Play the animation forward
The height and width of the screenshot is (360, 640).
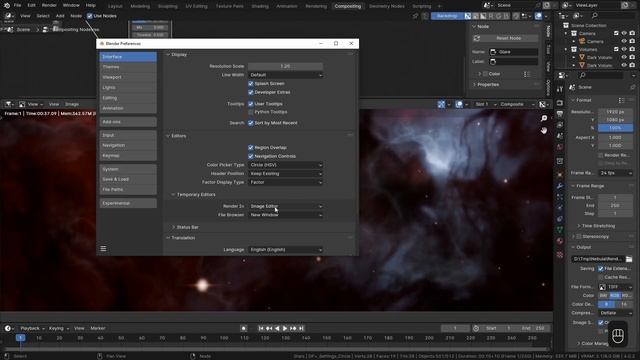pyautogui.click(x=285, y=328)
